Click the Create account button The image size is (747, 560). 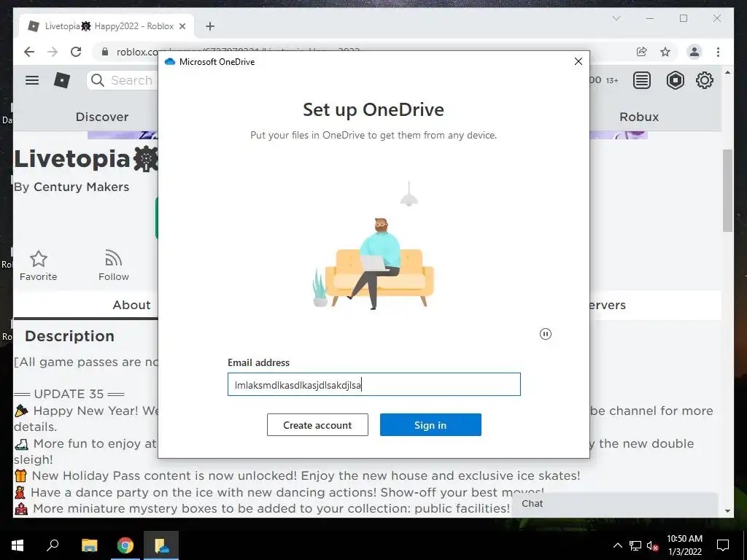coord(317,425)
